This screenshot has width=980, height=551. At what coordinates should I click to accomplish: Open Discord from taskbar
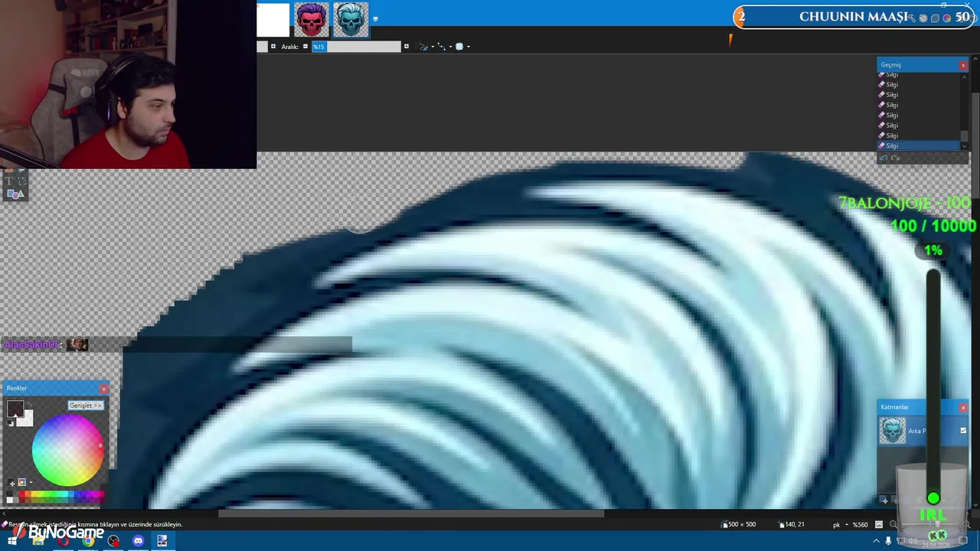[138, 541]
